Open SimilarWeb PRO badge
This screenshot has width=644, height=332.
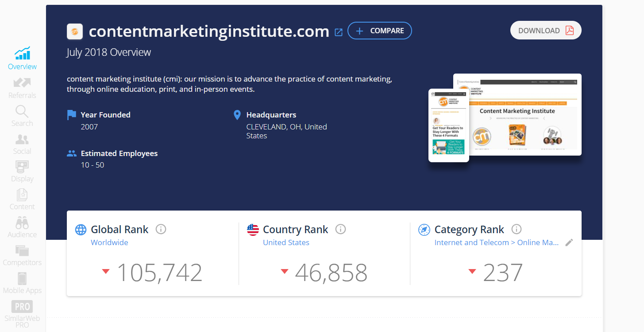pyautogui.click(x=22, y=314)
